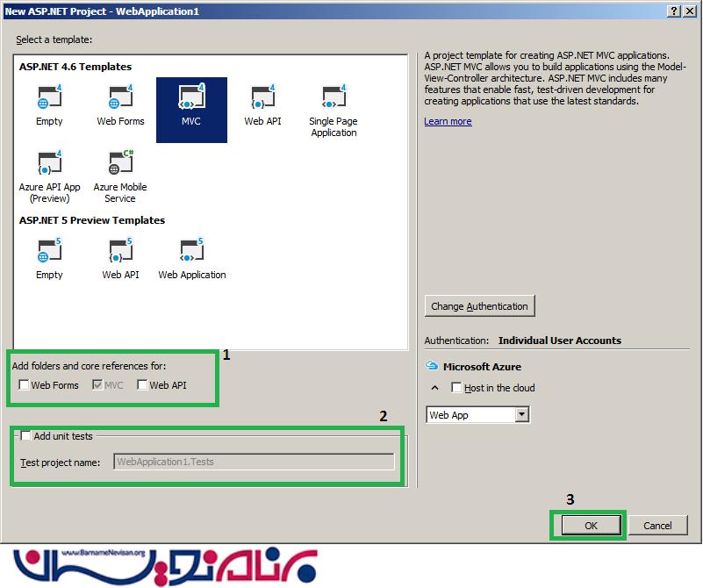
Task: Pick the ASP.NET 5 Empty preview template
Action: tap(49, 259)
